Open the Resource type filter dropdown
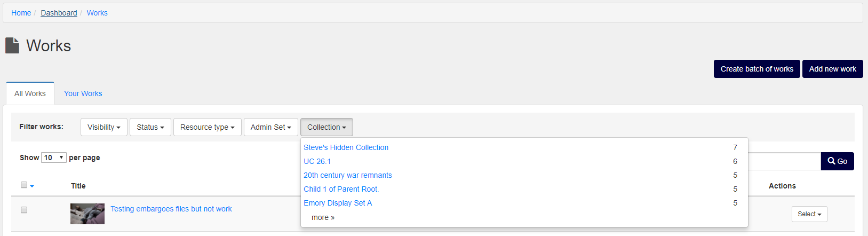Screen dimensions: 868x236 click(208, 127)
